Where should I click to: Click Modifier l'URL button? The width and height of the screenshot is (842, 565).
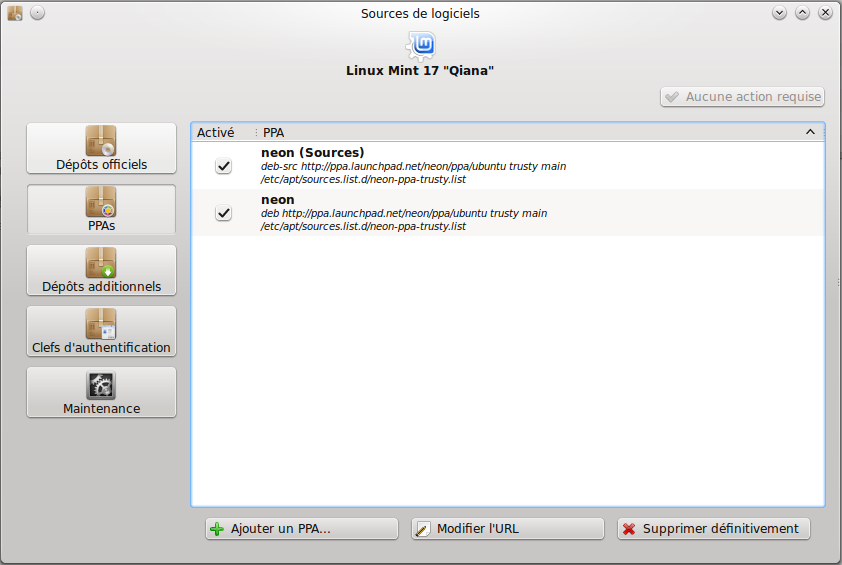tap(507, 529)
